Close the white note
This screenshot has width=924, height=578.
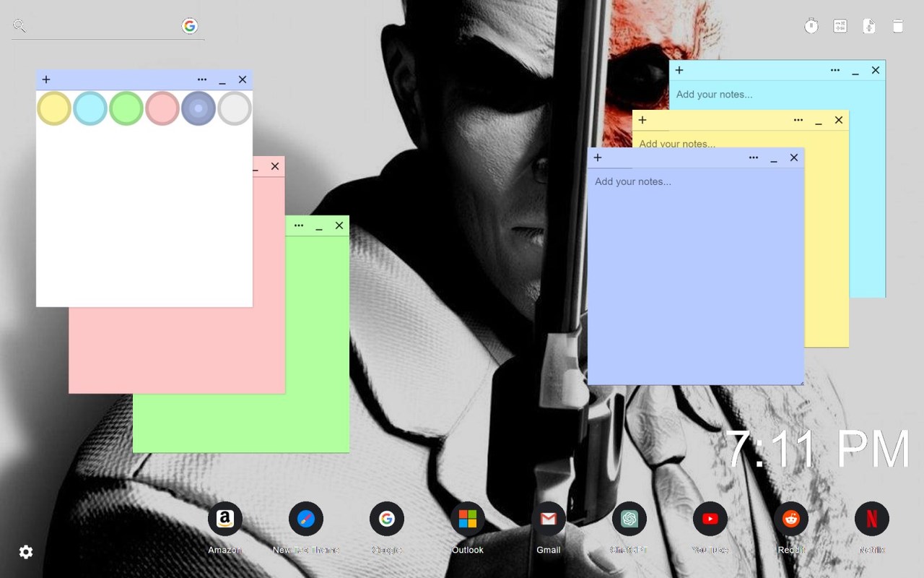tap(243, 79)
